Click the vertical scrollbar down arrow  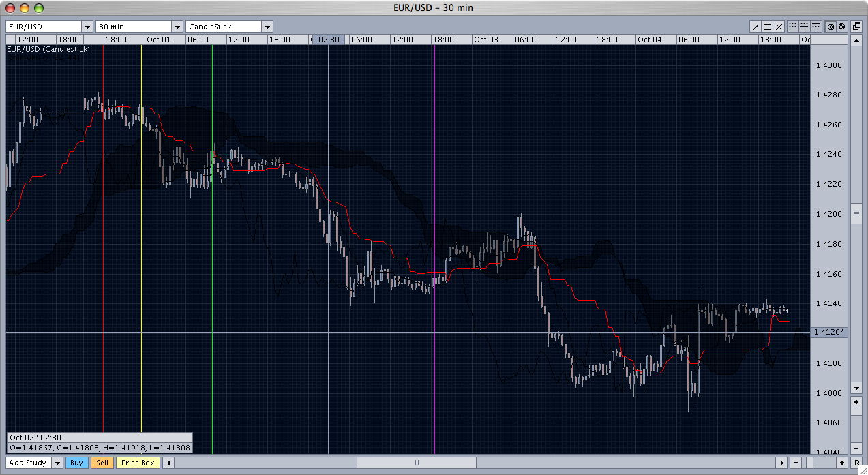click(x=856, y=388)
